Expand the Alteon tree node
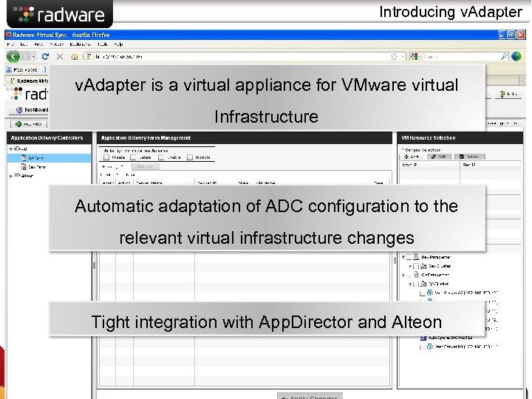This screenshot has height=399, width=532. coord(11,176)
